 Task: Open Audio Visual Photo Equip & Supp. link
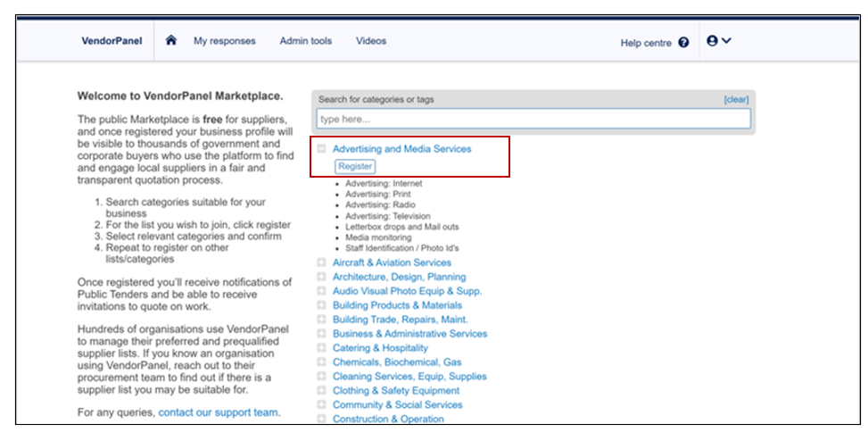[408, 291]
